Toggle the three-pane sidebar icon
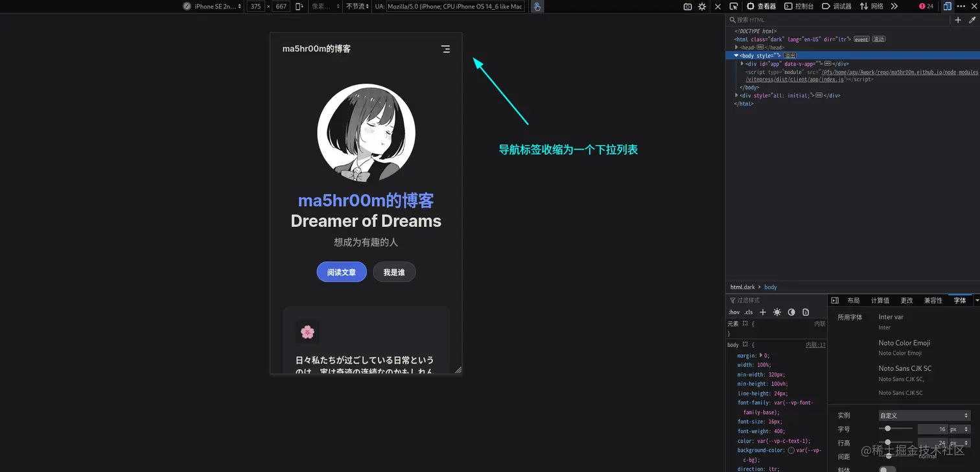This screenshot has height=472, width=980. (x=835, y=300)
